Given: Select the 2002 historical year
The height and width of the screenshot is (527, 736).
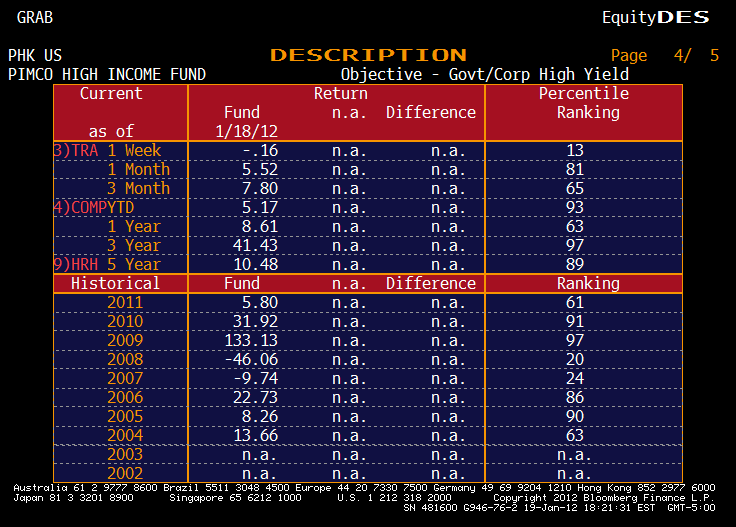Looking at the screenshot, I should point(125,474).
